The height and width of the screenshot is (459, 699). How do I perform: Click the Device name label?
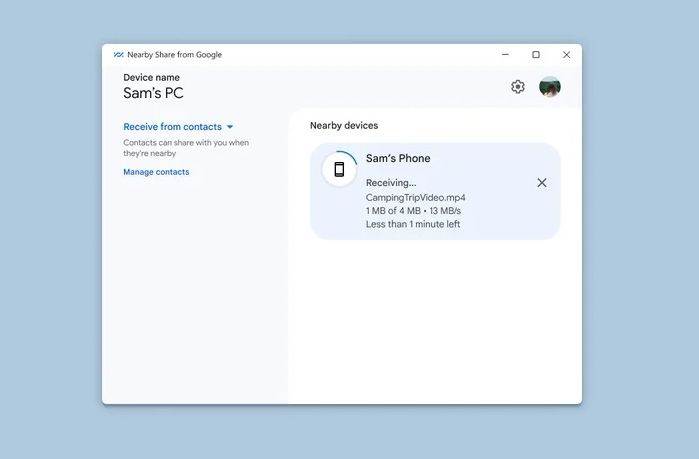click(151, 77)
